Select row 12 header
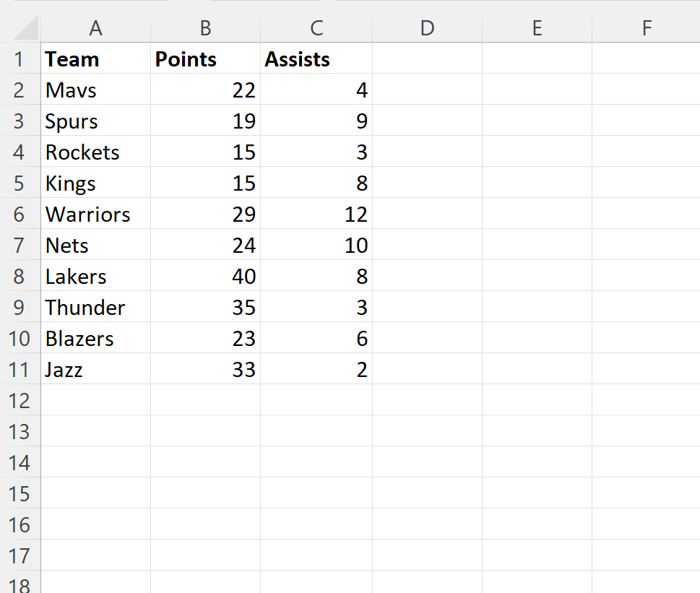Screen dimensions: 700x593 click(20, 401)
